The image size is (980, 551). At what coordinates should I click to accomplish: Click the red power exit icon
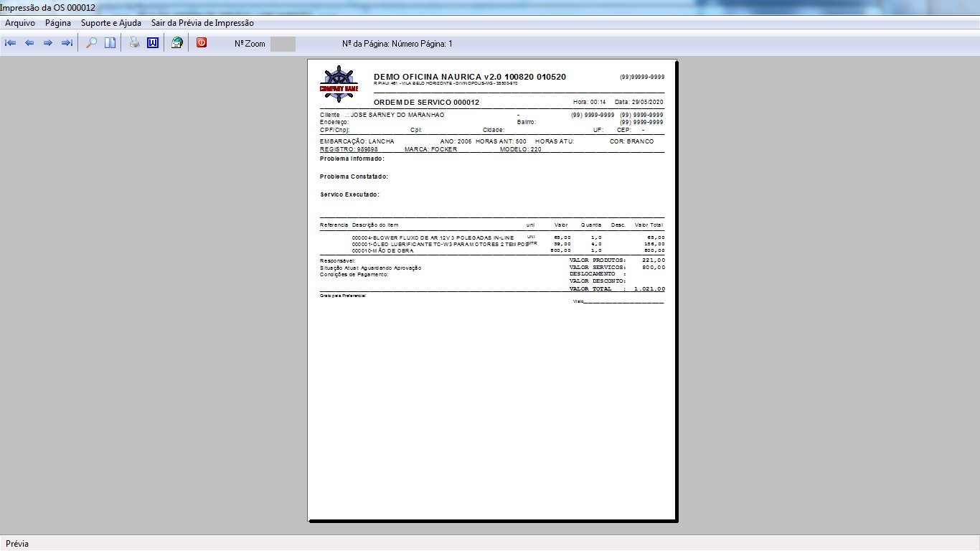pyautogui.click(x=202, y=43)
